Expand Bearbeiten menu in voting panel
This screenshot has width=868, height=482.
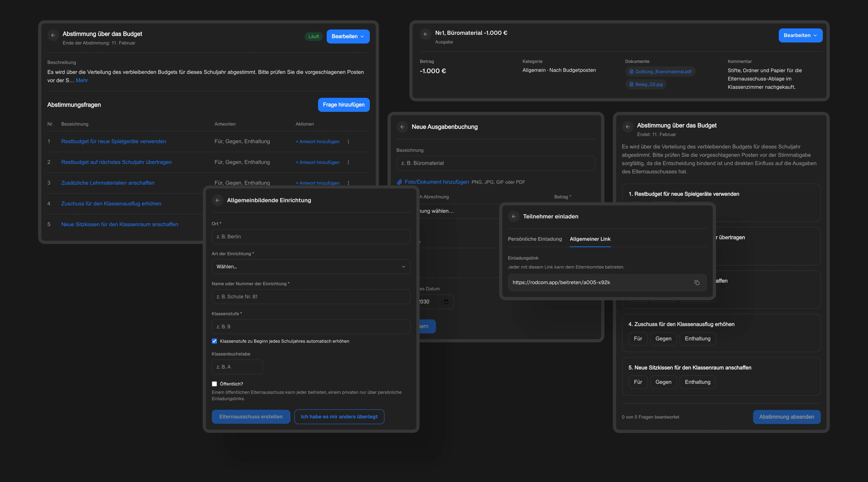tap(348, 36)
